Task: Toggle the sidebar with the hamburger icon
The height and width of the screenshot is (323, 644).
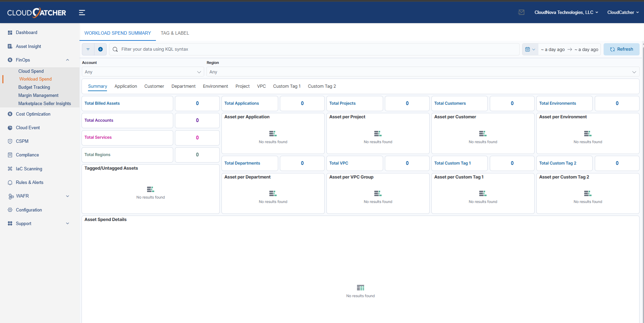Action: pyautogui.click(x=82, y=12)
